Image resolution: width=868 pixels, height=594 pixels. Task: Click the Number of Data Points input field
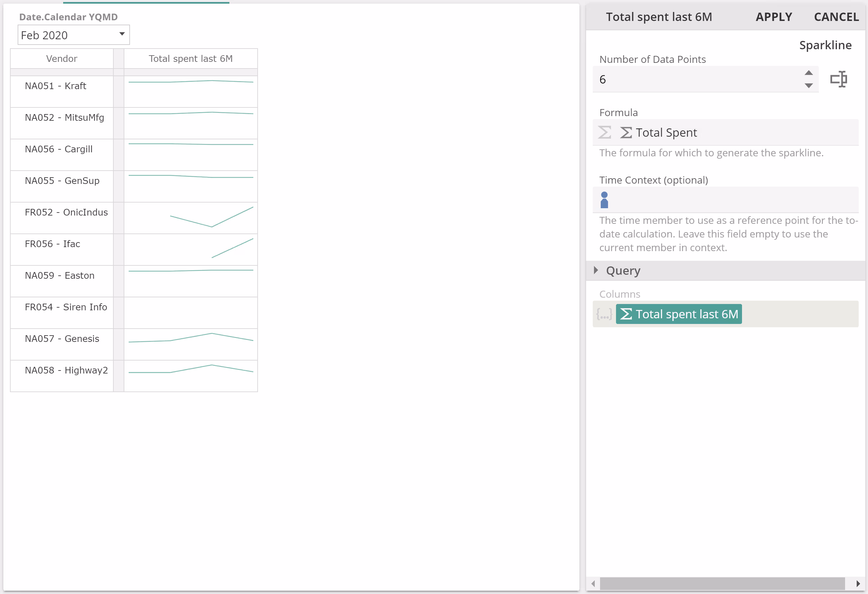click(695, 79)
